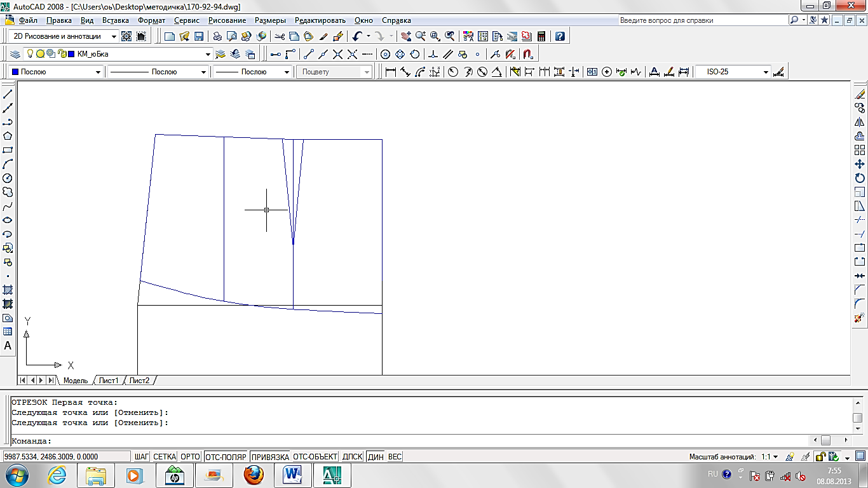Click the Help question mark icon
This screenshot has width=868, height=488.
click(x=560, y=37)
